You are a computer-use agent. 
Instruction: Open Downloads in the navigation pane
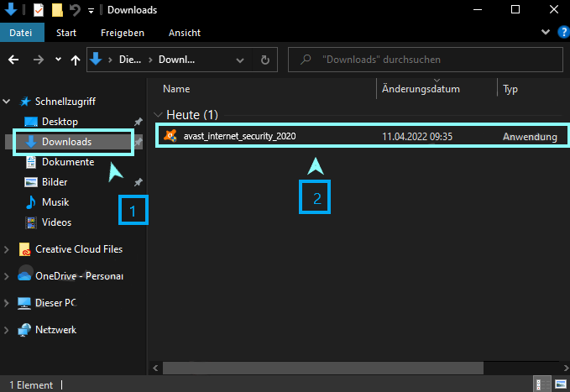tap(67, 142)
